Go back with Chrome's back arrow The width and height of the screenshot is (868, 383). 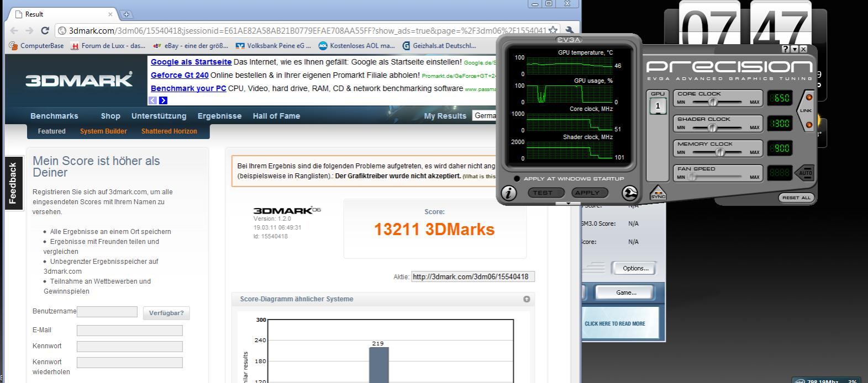[x=14, y=31]
